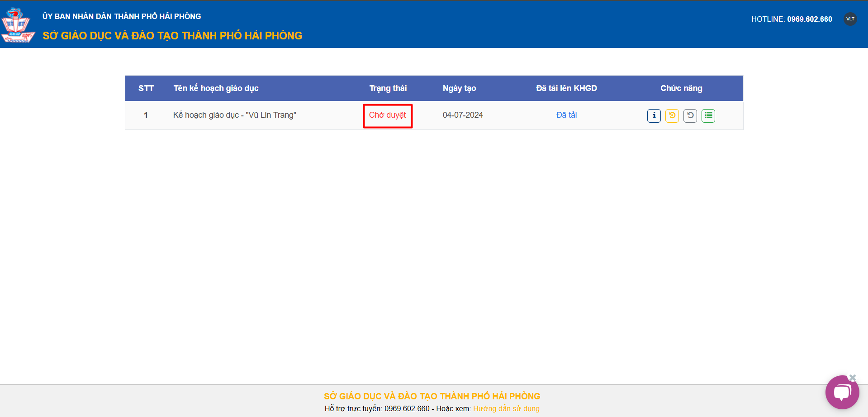Open the VLT user avatar menu

click(x=850, y=19)
